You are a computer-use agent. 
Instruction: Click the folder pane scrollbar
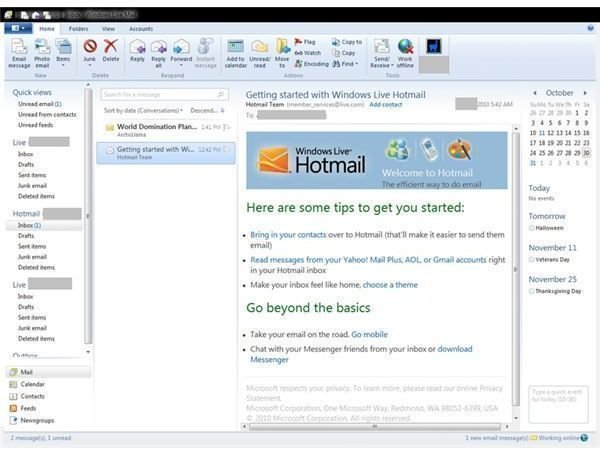click(x=88, y=218)
